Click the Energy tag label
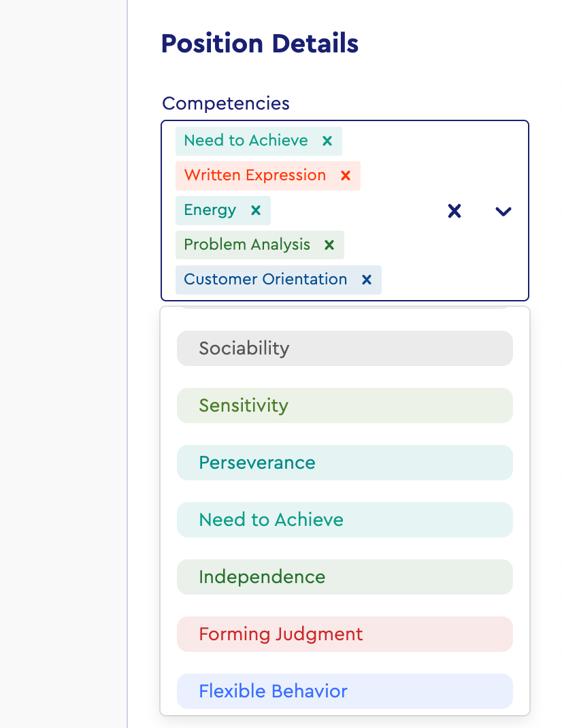This screenshot has width=562, height=728. point(210,210)
